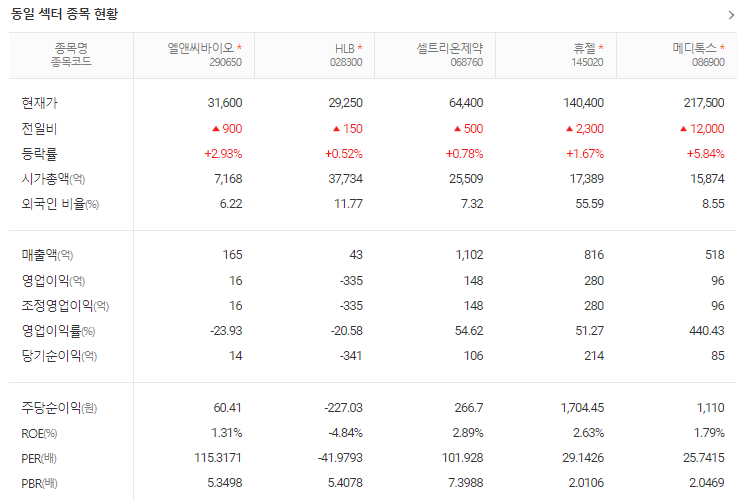Open the 휴젤 stock link
The height and width of the screenshot is (500, 740).
(x=584, y=48)
